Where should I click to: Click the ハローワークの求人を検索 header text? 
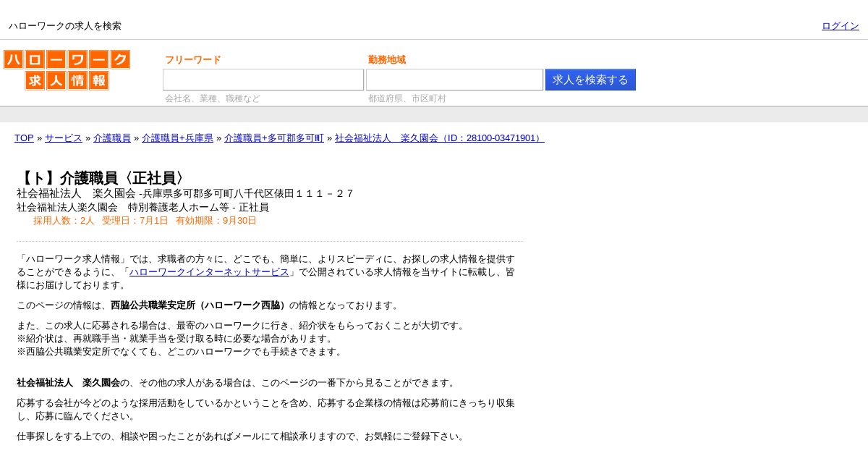tap(65, 26)
